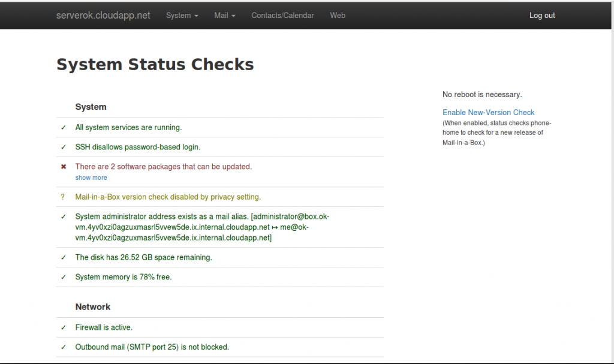Select the 'System' section heading
614x364 pixels.
pyautogui.click(x=91, y=107)
